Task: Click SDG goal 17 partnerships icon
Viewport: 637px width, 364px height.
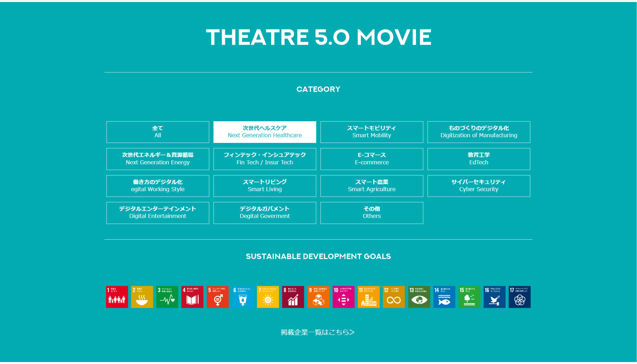Action: click(519, 297)
